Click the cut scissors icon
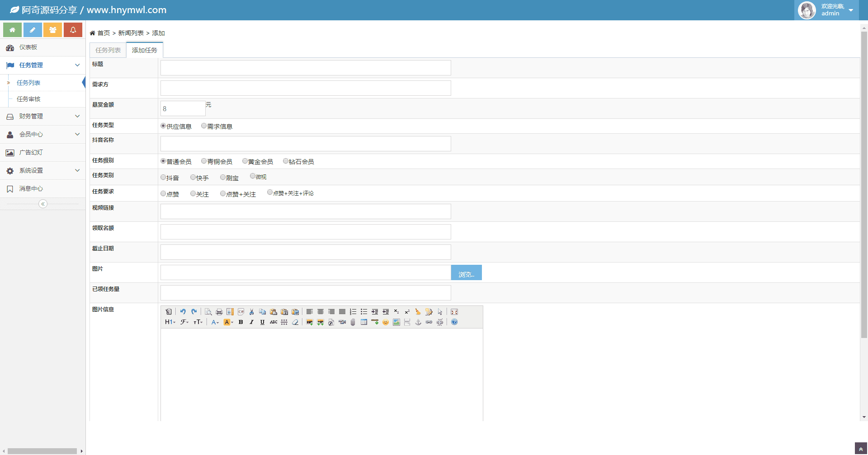 (x=252, y=312)
